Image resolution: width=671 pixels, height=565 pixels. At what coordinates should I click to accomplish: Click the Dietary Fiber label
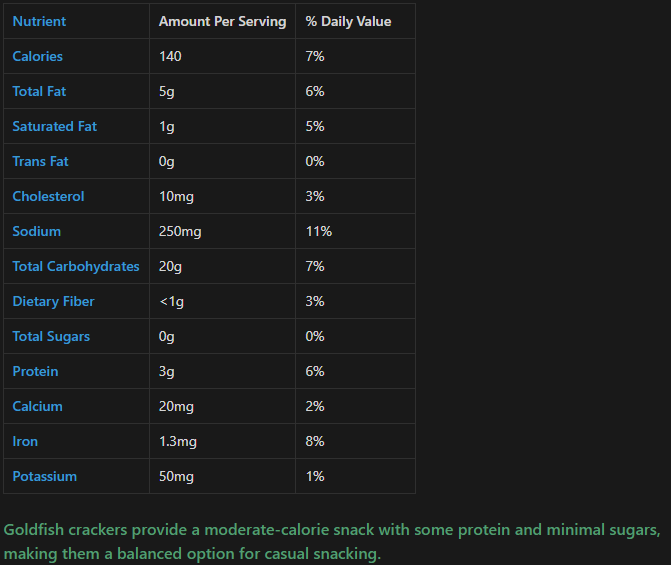tap(53, 301)
